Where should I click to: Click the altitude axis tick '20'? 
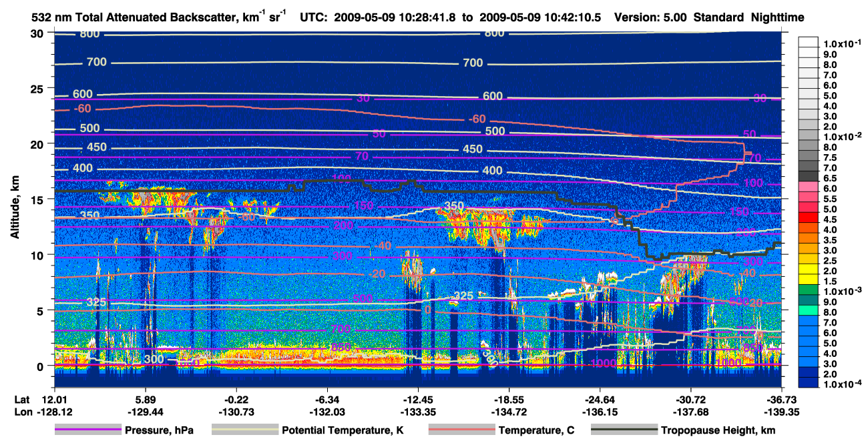point(39,143)
